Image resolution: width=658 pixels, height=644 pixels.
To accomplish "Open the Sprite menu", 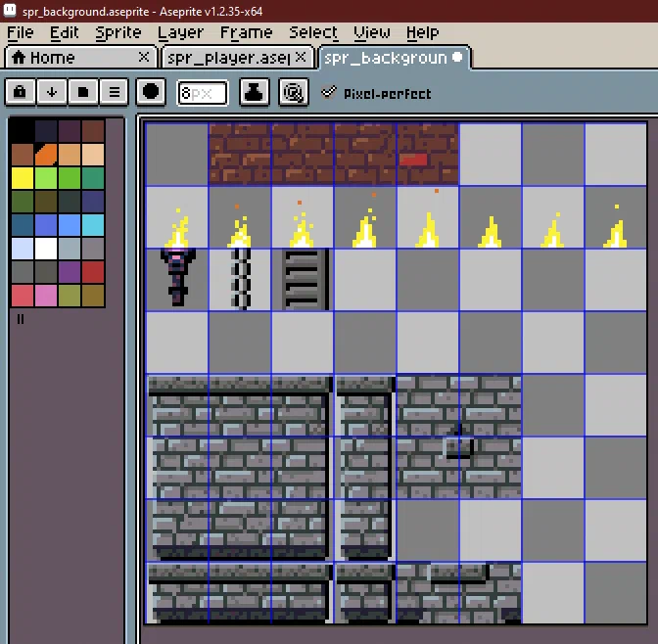I will [117, 32].
